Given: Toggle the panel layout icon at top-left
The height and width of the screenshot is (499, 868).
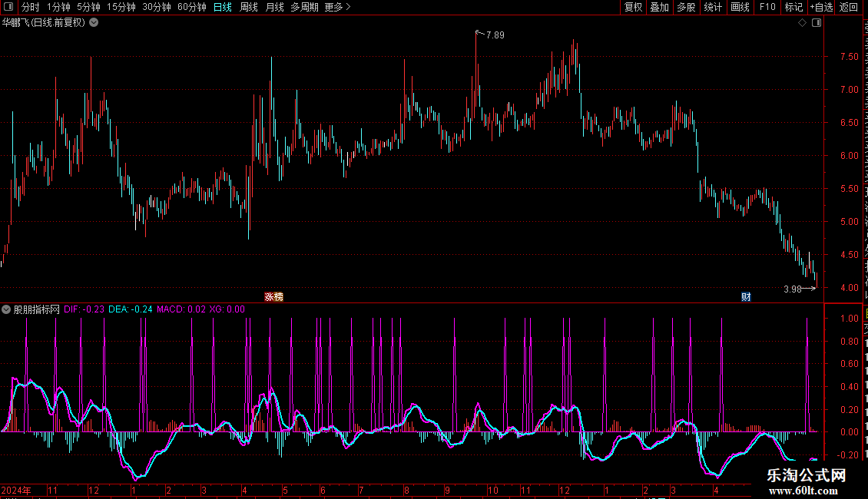Looking at the screenshot, I should [x=8, y=7].
